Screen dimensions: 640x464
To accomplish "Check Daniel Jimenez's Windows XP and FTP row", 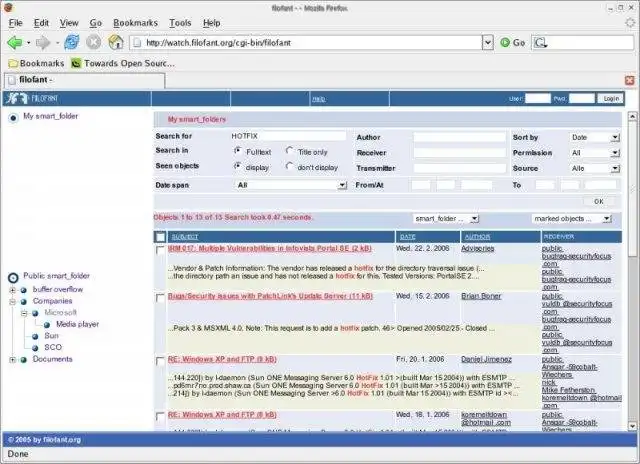I will pyautogui.click(x=160, y=361).
